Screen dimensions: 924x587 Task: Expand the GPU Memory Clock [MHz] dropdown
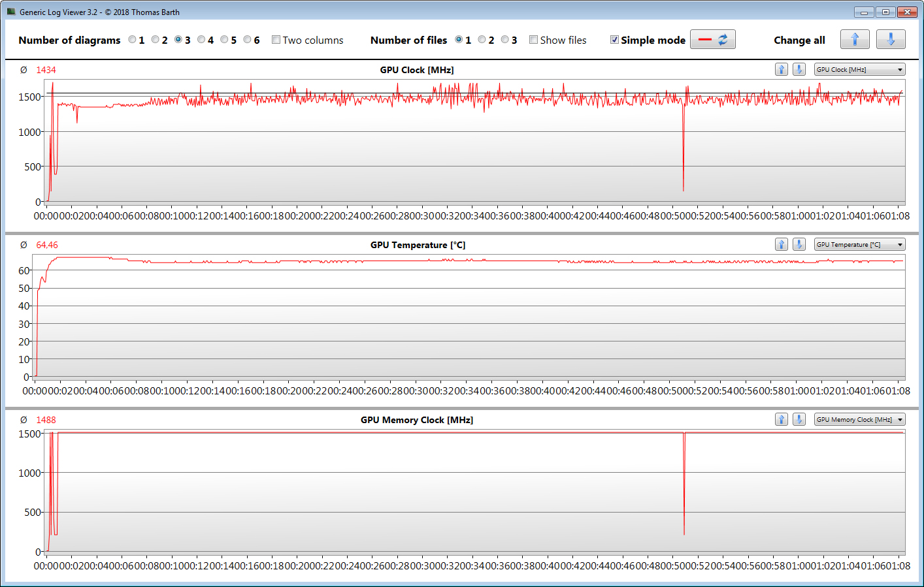click(x=859, y=419)
